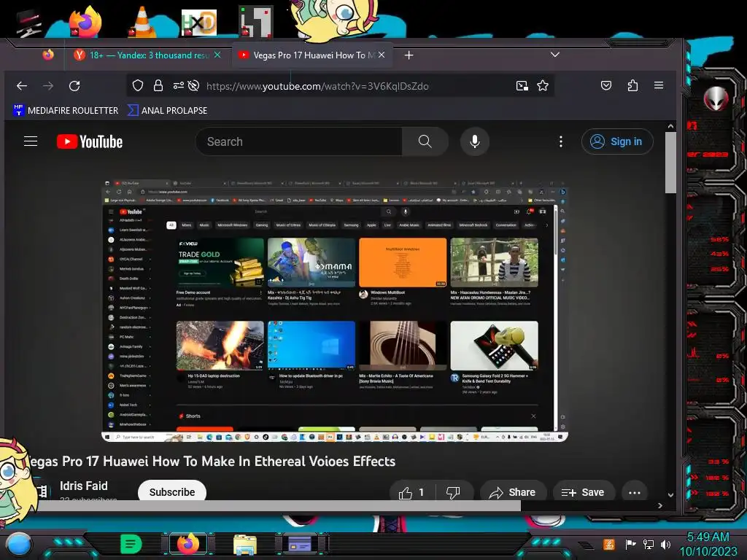Click the vertical scrollbar thumb

click(x=670, y=162)
